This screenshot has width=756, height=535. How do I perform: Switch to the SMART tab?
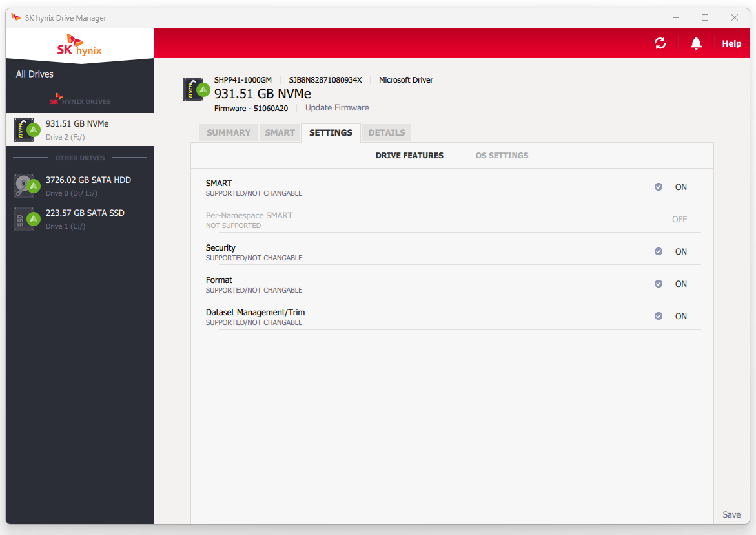pos(280,132)
